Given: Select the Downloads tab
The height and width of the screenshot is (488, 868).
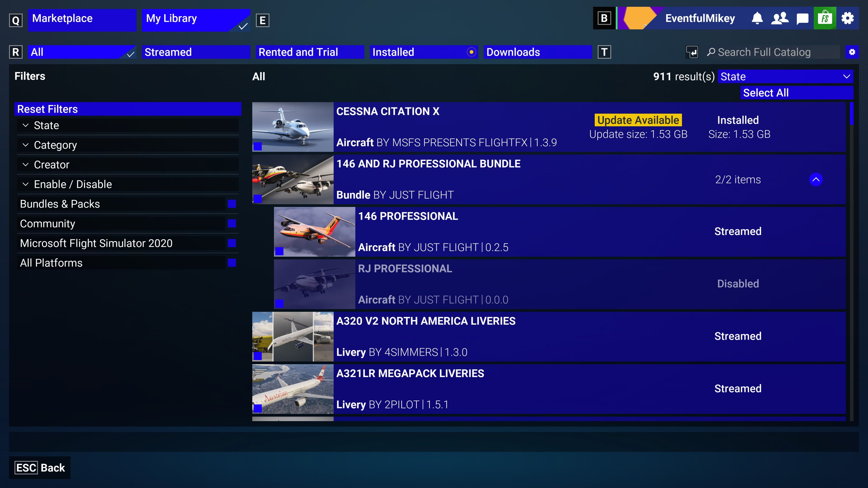Looking at the screenshot, I should pyautogui.click(x=538, y=52).
